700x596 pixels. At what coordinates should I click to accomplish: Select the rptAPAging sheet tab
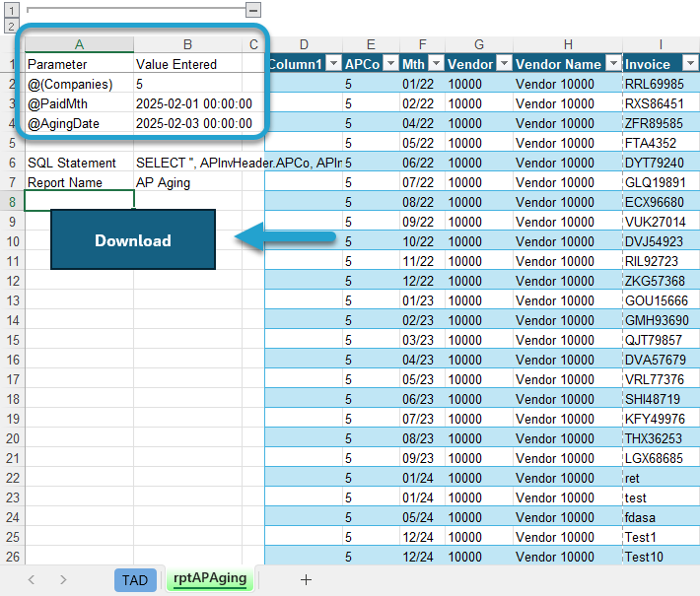click(210, 578)
